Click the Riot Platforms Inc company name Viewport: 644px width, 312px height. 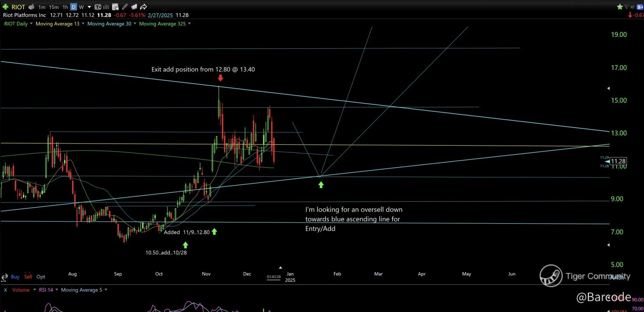pos(24,15)
